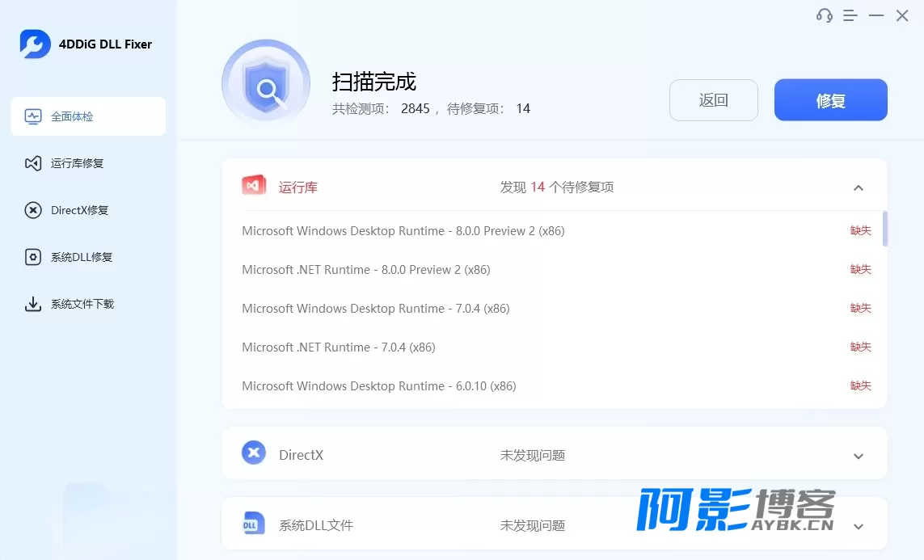The height and width of the screenshot is (560, 924).
Task: Click the DirectX section title
Action: tap(301, 455)
